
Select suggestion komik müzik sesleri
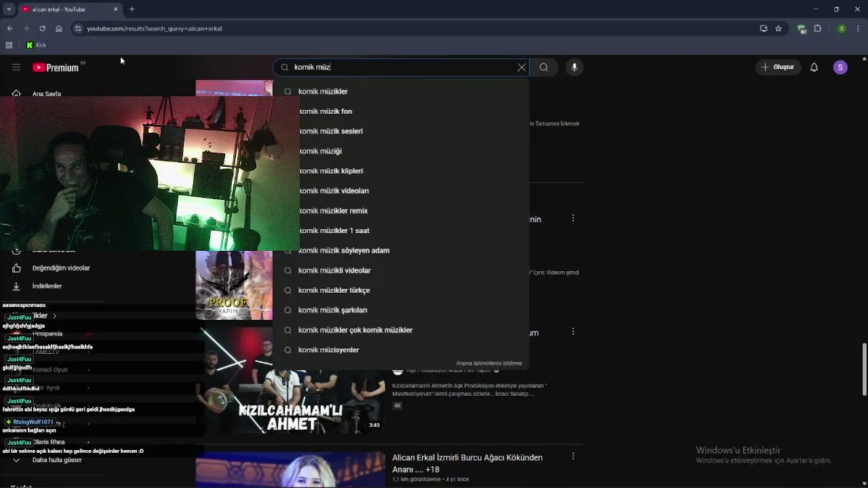click(401, 131)
